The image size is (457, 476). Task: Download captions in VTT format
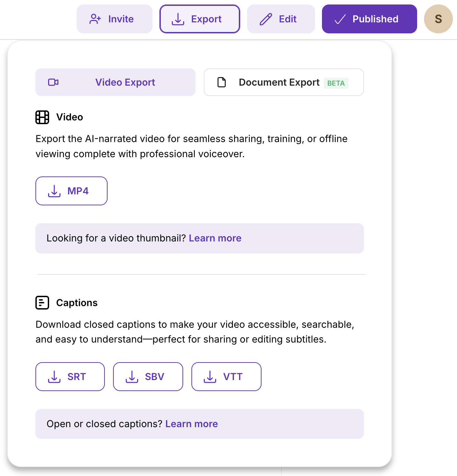click(226, 377)
